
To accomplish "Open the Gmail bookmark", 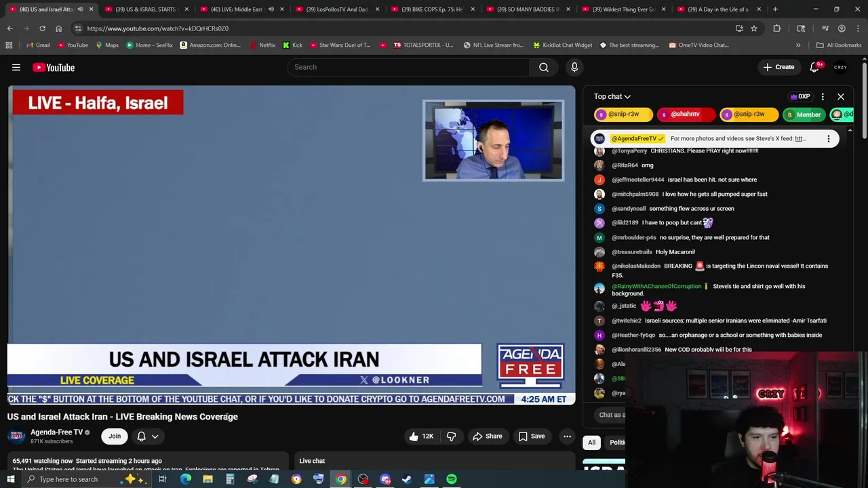I will (38, 45).
